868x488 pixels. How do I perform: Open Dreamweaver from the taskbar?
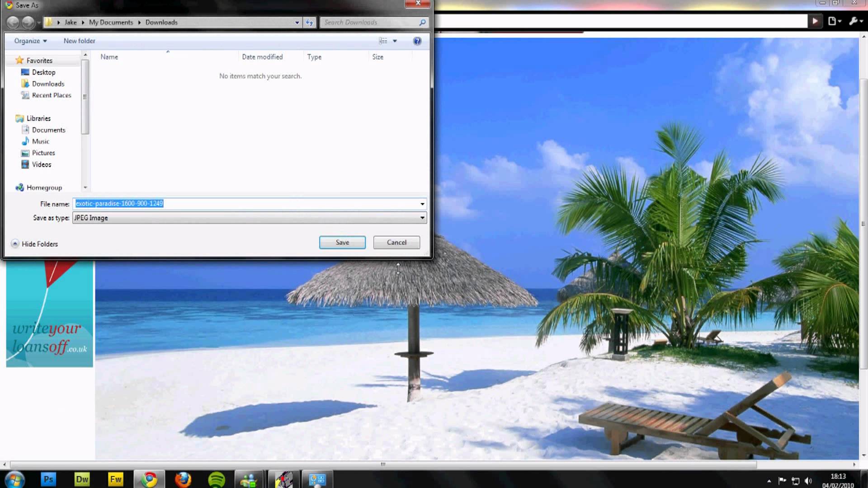click(x=82, y=479)
